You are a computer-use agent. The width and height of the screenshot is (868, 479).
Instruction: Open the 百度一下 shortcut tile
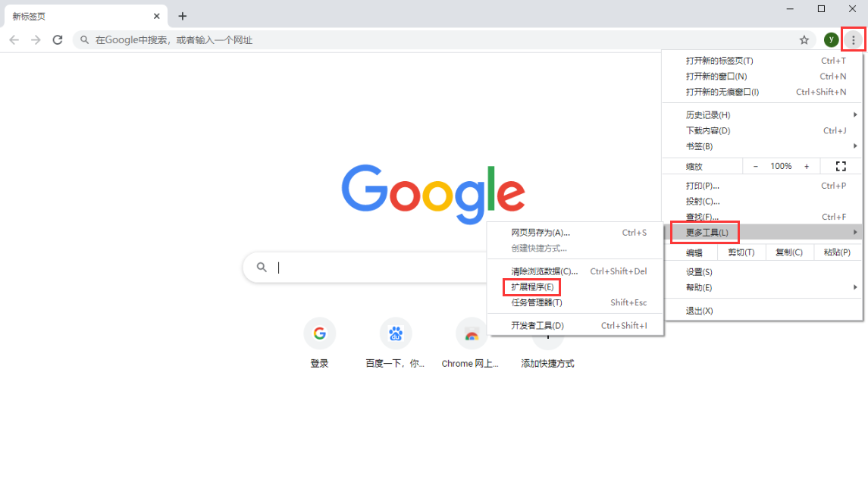pyautogui.click(x=395, y=343)
